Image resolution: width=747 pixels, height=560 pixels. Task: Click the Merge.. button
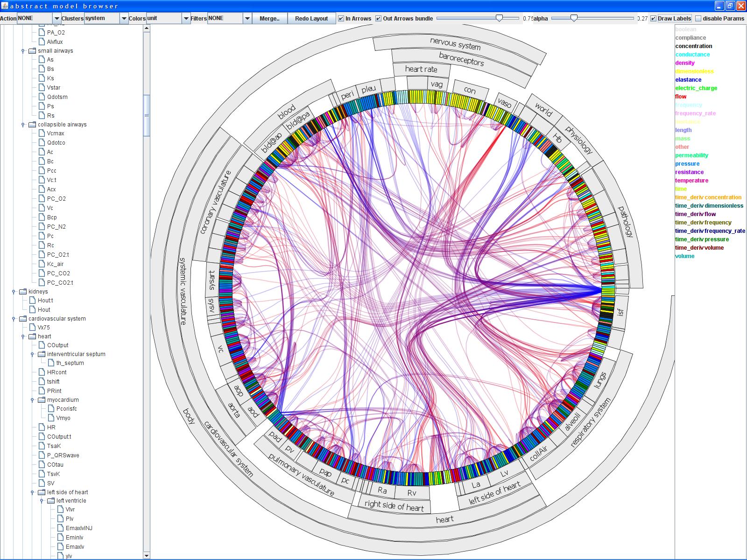point(269,19)
